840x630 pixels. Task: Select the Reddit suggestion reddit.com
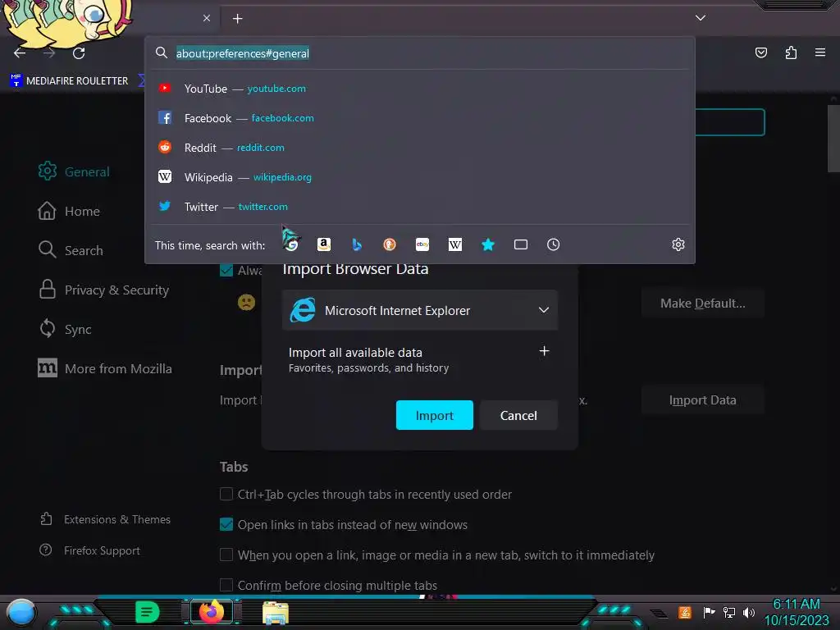(x=419, y=148)
